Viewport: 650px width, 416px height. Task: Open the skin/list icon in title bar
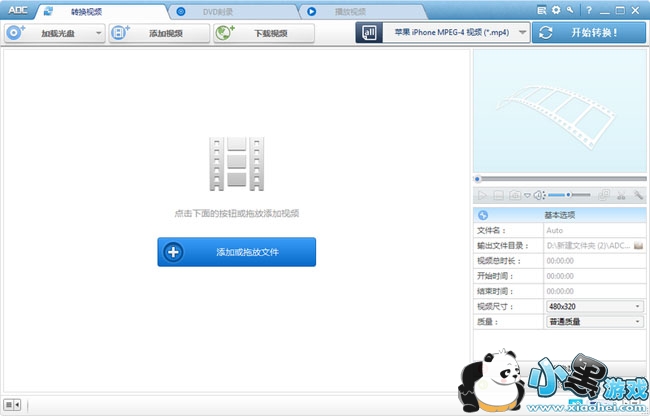pos(541,10)
